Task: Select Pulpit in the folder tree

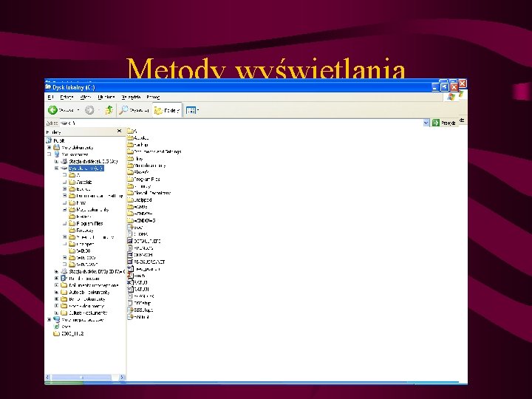Action: pyautogui.click(x=59, y=140)
